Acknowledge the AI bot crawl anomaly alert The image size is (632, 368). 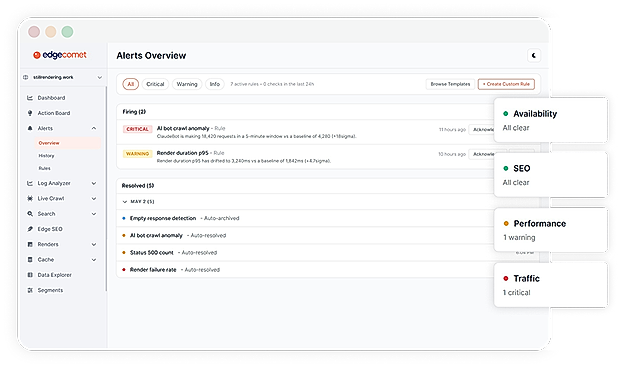pyautogui.click(x=482, y=129)
